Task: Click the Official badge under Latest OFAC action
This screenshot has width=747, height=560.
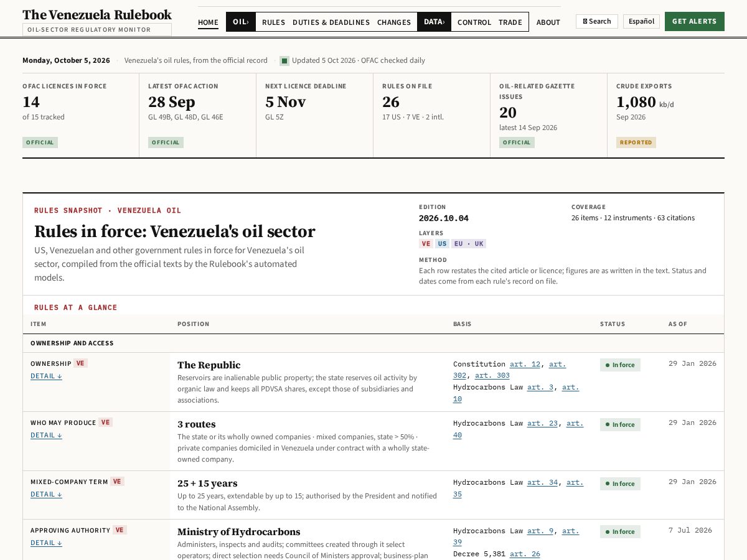Action: click(166, 142)
